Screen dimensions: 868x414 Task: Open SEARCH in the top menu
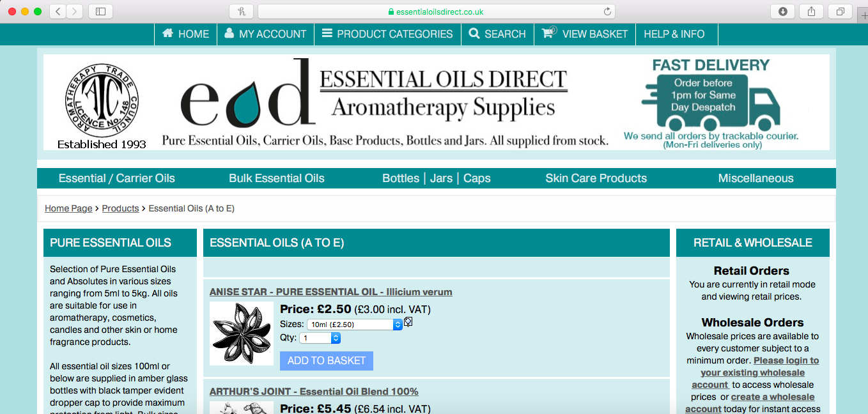[x=497, y=34]
